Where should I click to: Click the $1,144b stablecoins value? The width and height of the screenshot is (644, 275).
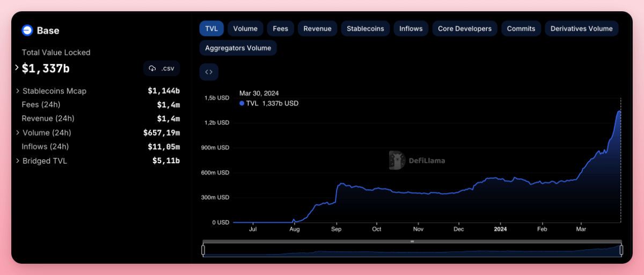tap(164, 91)
